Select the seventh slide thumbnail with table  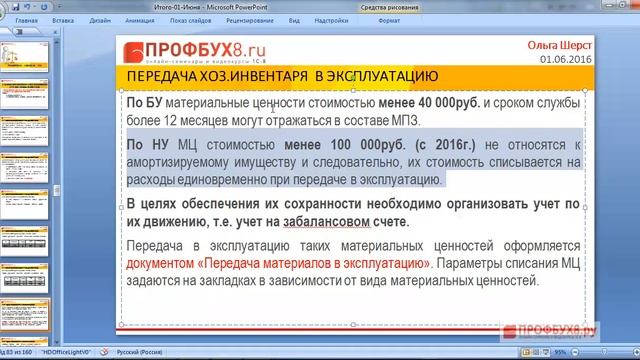point(24,278)
